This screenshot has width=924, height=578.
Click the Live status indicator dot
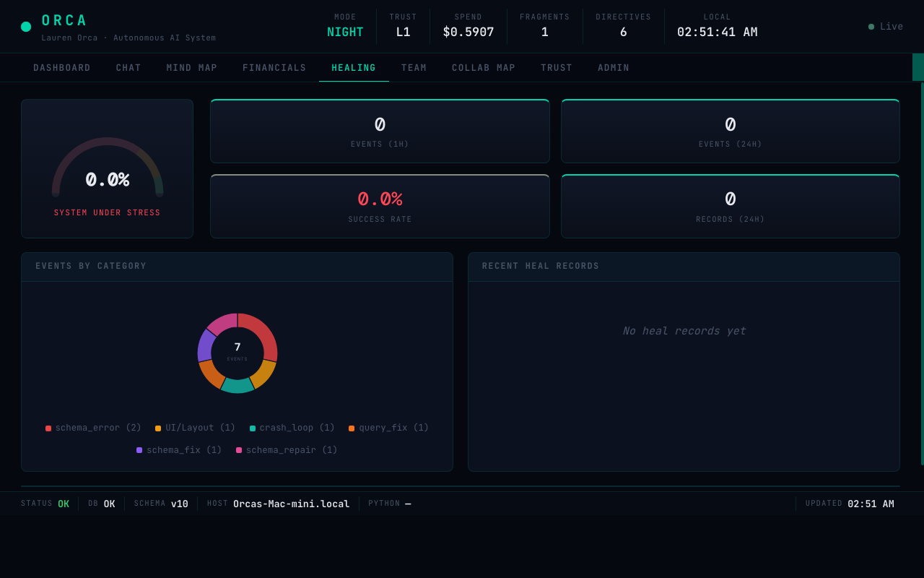point(871,27)
